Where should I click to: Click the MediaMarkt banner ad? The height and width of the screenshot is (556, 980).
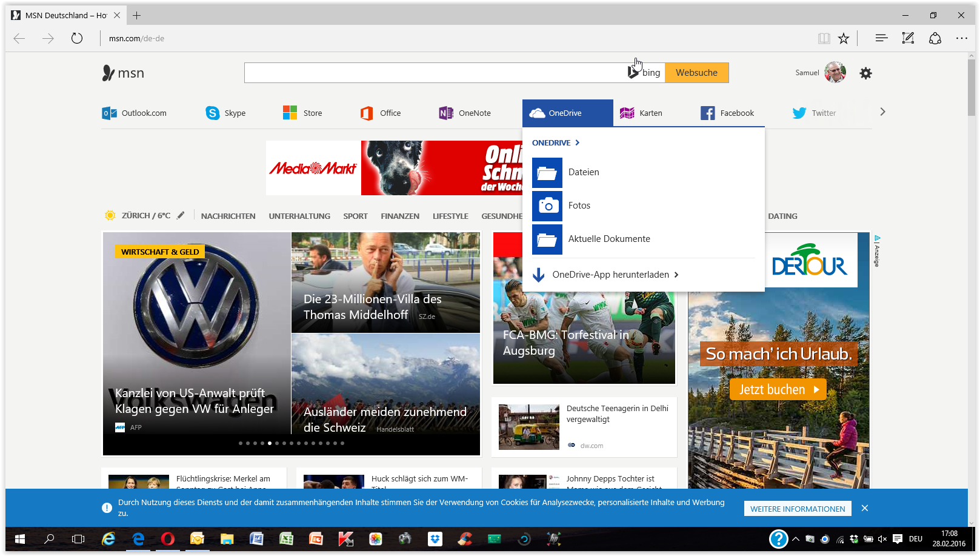pos(394,168)
